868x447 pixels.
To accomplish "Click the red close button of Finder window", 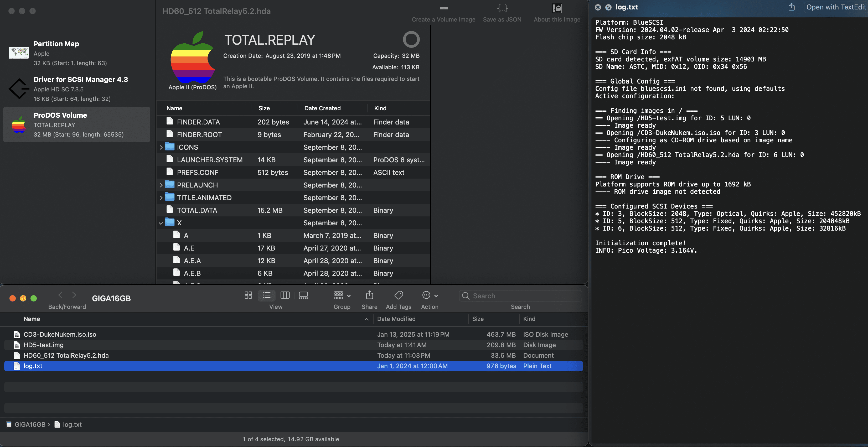I will (x=12, y=298).
